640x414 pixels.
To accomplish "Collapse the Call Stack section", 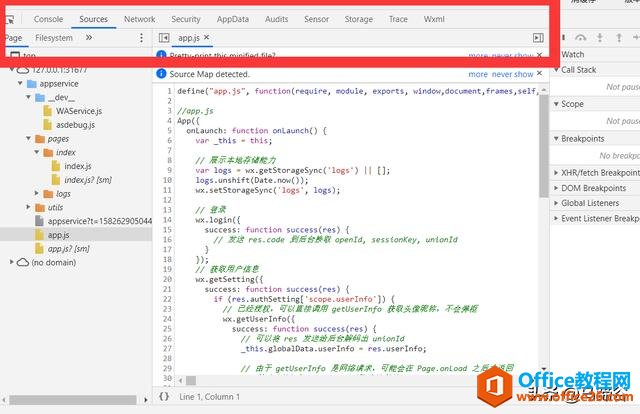I will pos(556,70).
